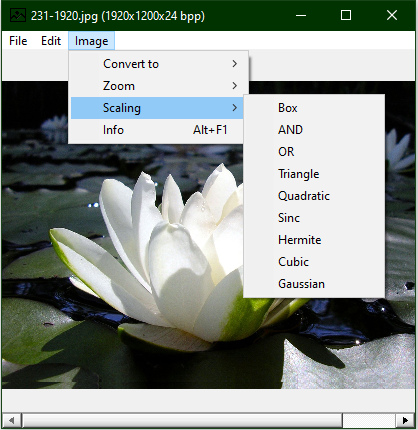Close the open Image menu
This screenshot has height=430, width=418.
(91, 41)
